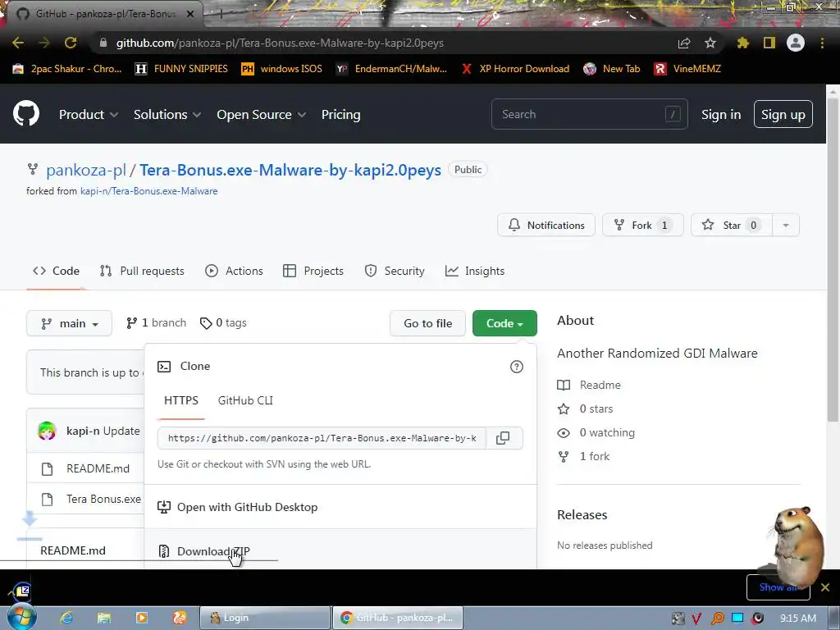Viewport: 840px width, 630px height.
Task: Click the Notifications button
Action: (x=546, y=226)
